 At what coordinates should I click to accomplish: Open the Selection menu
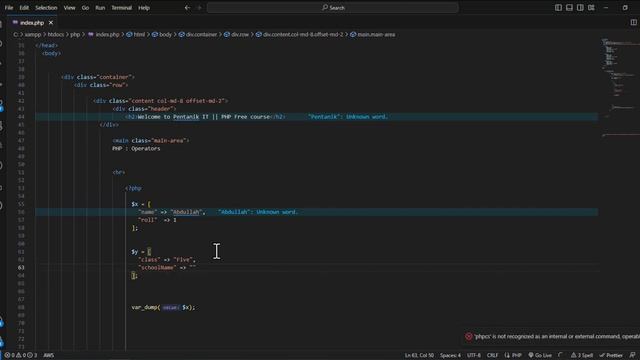pyautogui.click(x=46, y=7)
